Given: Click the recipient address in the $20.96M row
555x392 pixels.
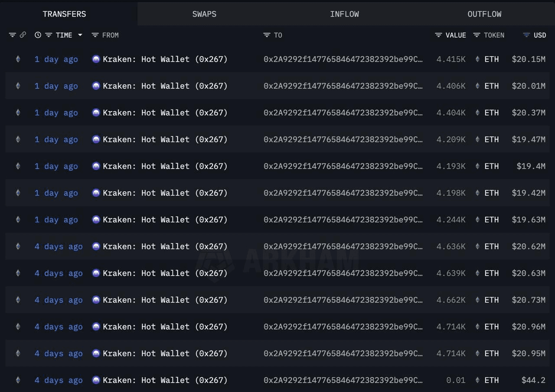Looking at the screenshot, I should (343, 327).
